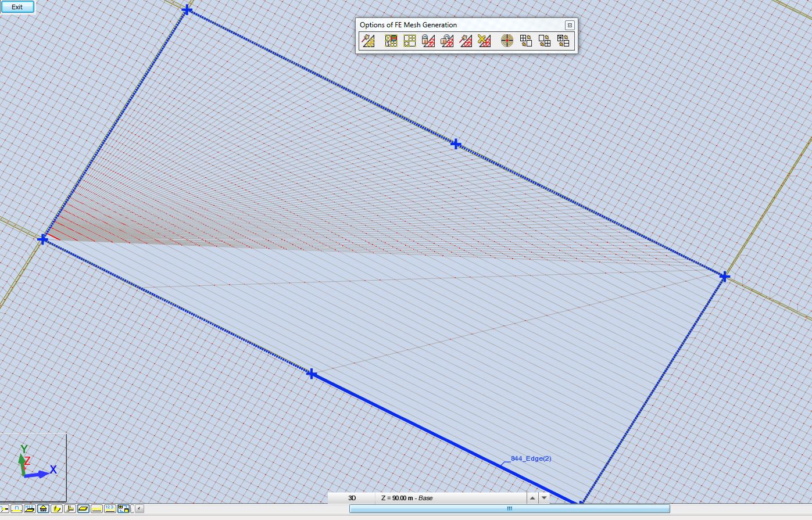Click the last grid arrows icon with X
The width and height of the screenshot is (812, 520).
point(563,41)
